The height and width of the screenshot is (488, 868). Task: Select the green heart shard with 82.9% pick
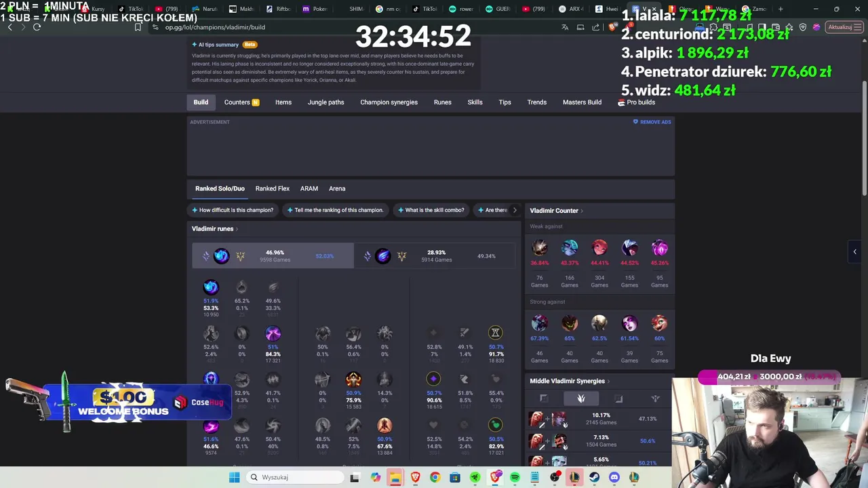(x=496, y=425)
